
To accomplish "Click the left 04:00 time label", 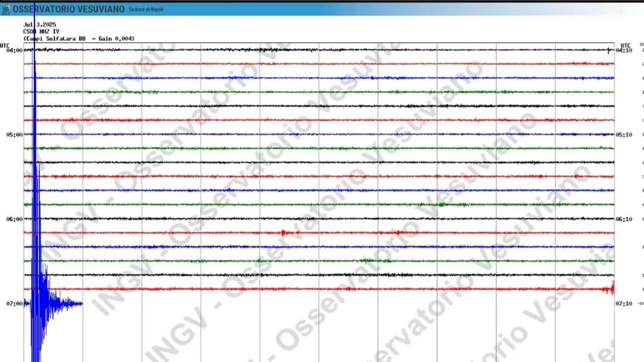I will (14, 51).
